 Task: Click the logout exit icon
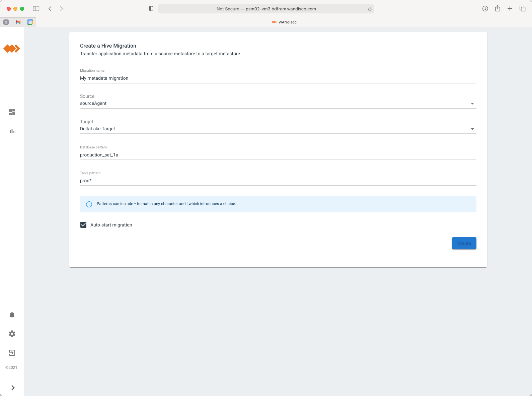(12, 353)
